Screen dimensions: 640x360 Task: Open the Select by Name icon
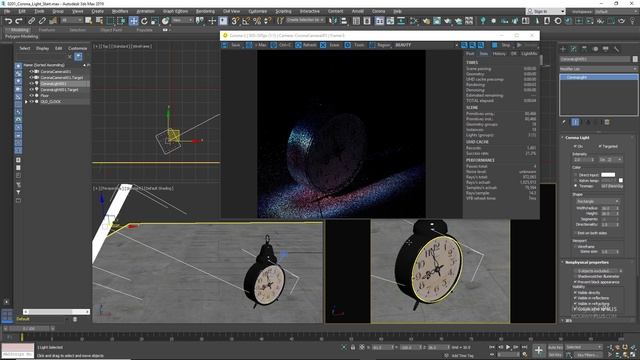tap(99, 20)
